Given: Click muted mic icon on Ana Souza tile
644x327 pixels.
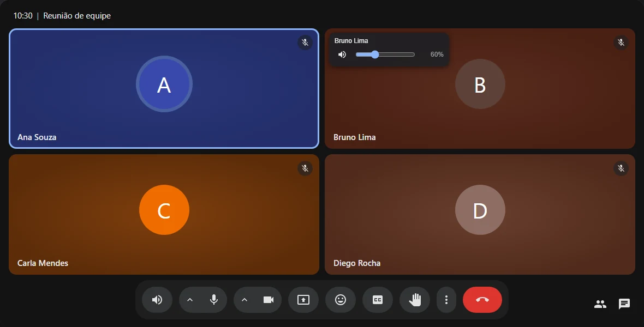Looking at the screenshot, I should [x=305, y=43].
